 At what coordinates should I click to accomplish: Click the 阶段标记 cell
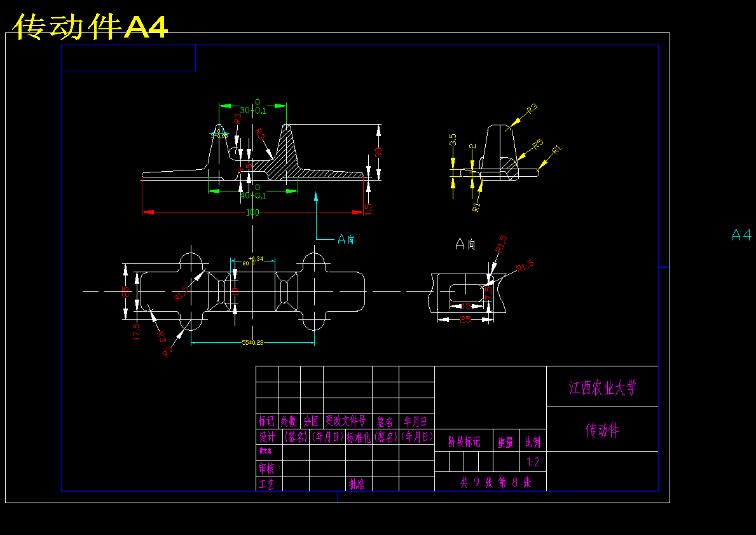(464, 442)
